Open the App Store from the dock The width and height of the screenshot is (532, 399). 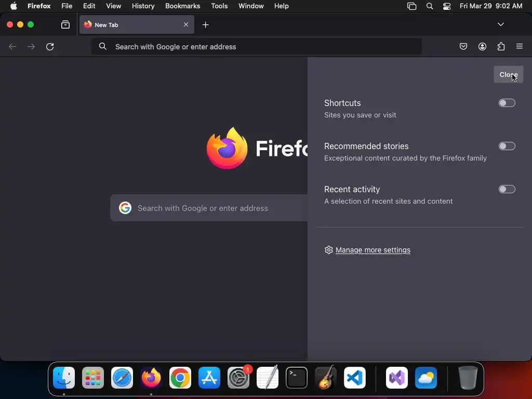pos(209,377)
